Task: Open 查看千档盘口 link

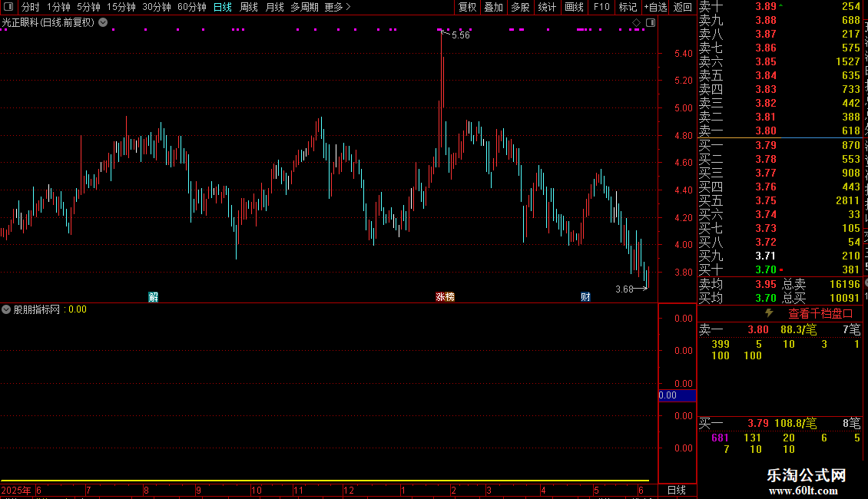Action: pyautogui.click(x=820, y=314)
